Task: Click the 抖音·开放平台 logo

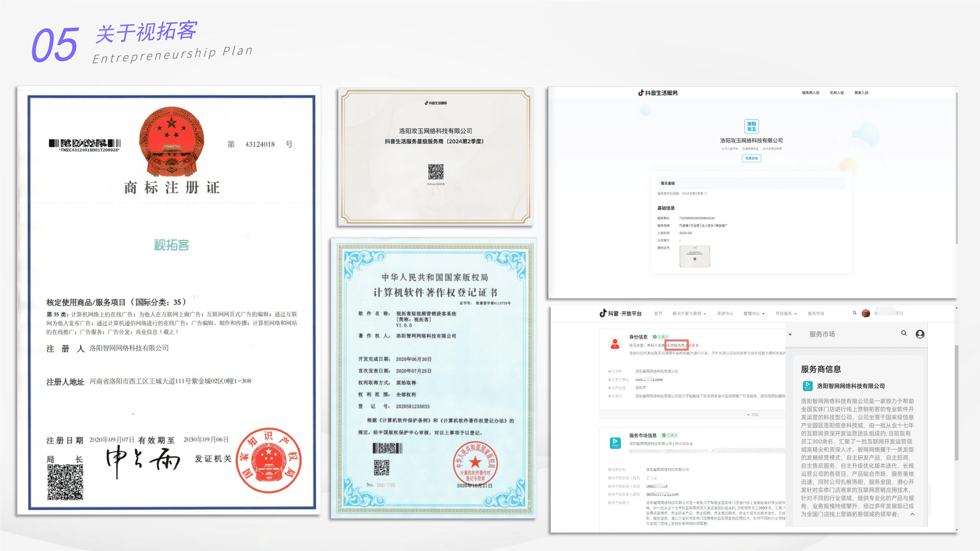Action: click(621, 313)
